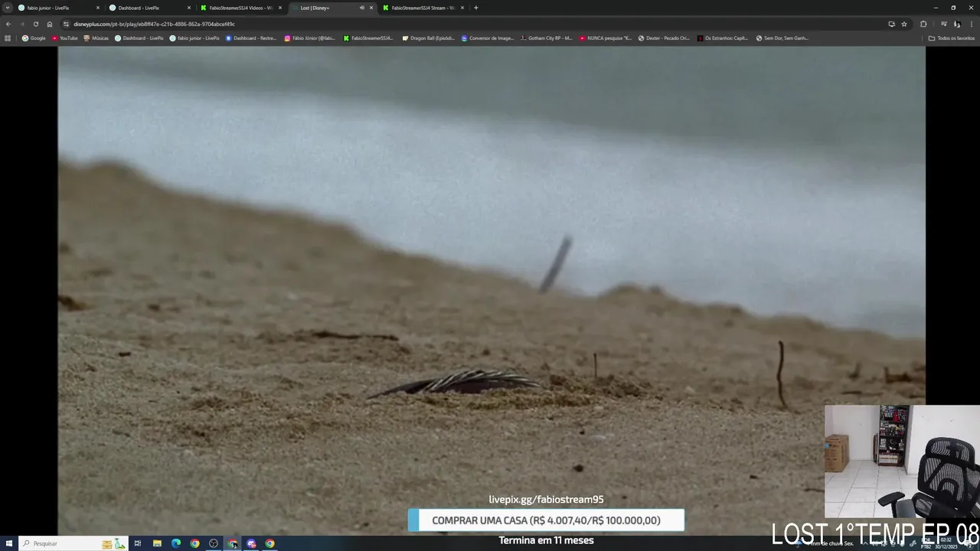The height and width of the screenshot is (551, 980).
Task: Close the fabio junior - LivePix tab
Action: click(x=98, y=8)
